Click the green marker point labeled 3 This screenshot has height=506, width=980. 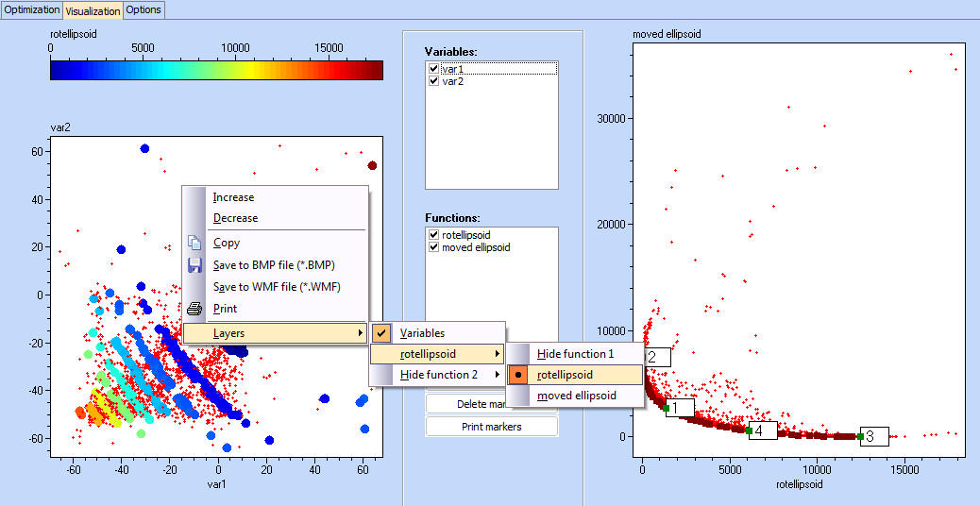click(x=860, y=436)
